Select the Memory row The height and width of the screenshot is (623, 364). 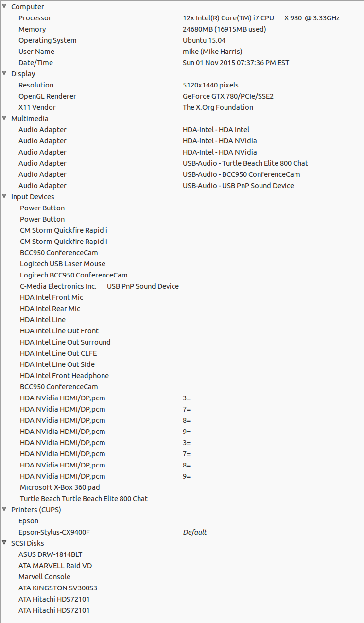click(32, 29)
